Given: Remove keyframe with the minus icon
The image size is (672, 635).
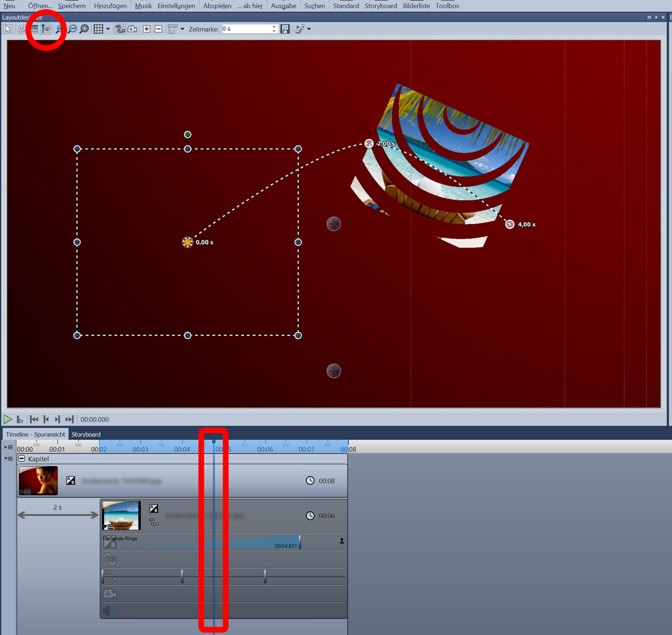Looking at the screenshot, I should coord(159,29).
